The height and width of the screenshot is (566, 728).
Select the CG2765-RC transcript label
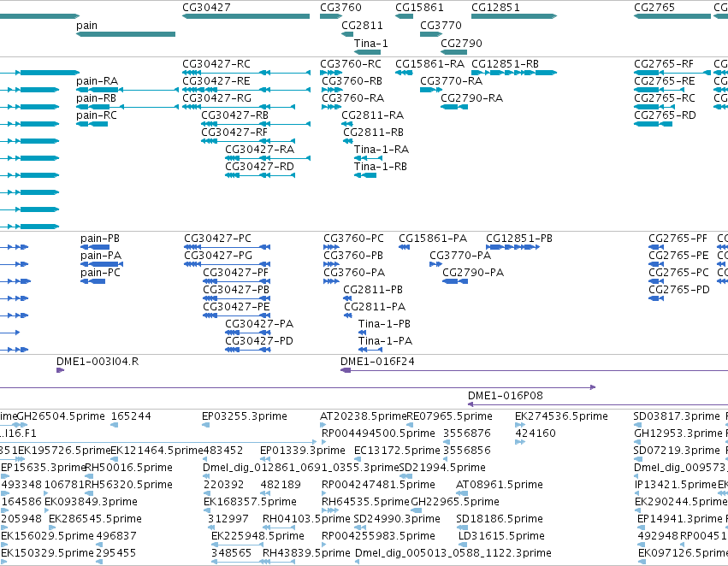point(665,98)
